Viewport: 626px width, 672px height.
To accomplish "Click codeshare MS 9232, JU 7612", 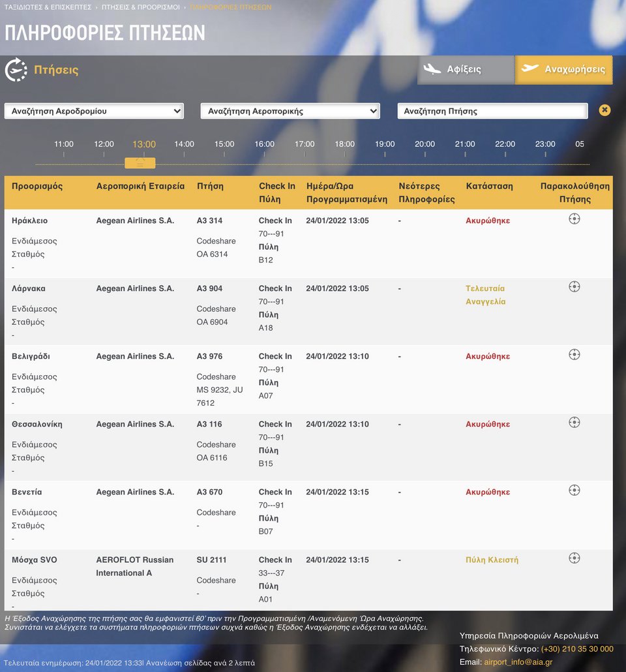I will tap(219, 397).
